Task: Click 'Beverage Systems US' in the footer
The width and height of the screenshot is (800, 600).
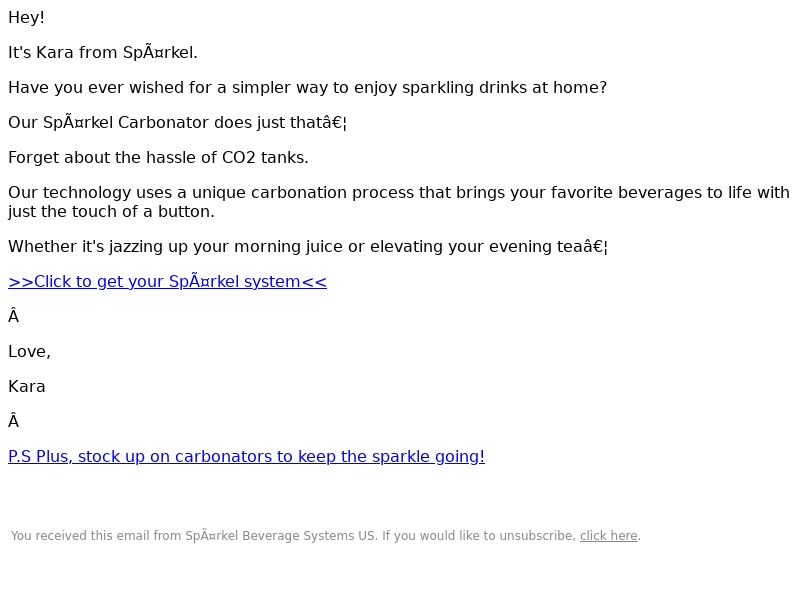Action: coord(308,536)
